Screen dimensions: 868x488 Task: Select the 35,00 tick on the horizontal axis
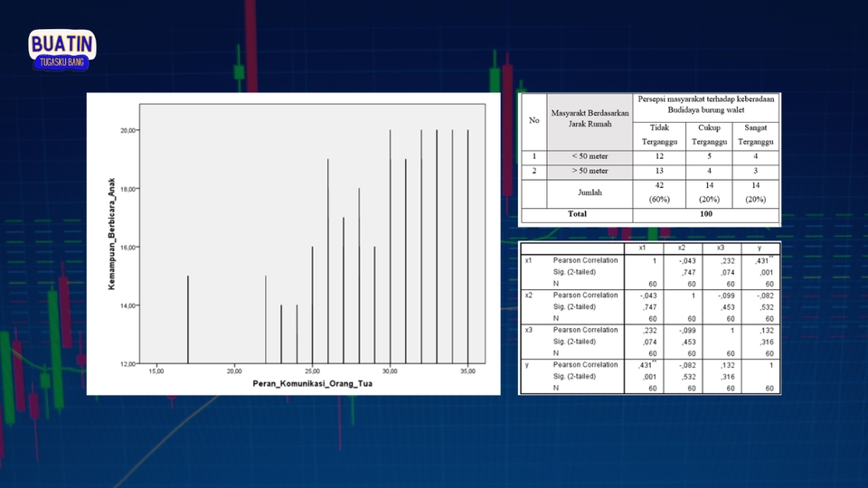tap(467, 371)
